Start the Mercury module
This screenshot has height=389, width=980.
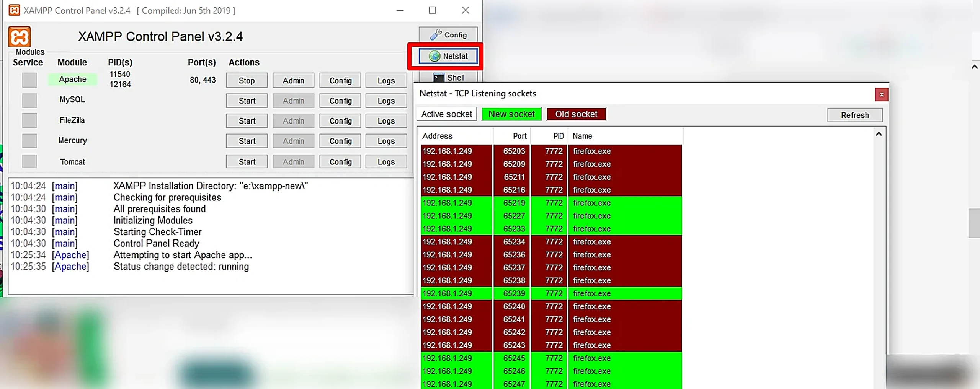tap(247, 141)
